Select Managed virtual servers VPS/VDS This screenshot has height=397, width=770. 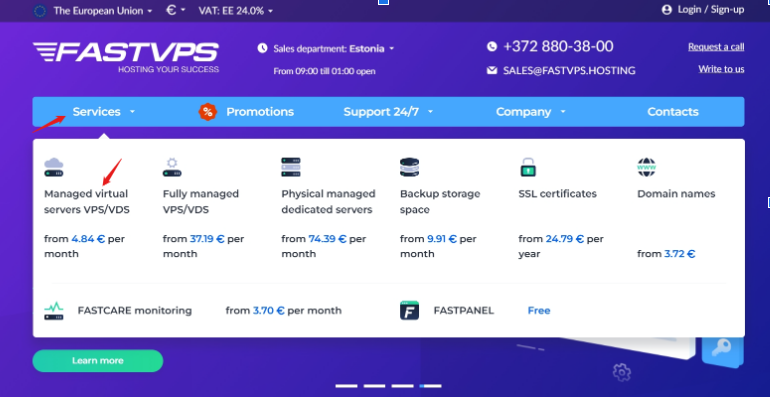87,201
